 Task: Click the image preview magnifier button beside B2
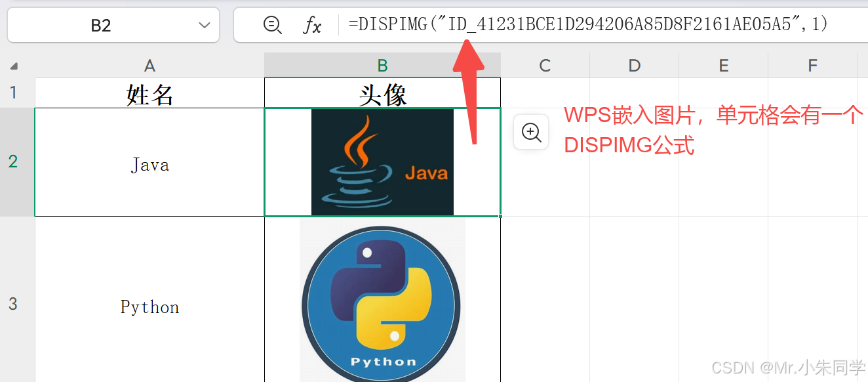[531, 132]
